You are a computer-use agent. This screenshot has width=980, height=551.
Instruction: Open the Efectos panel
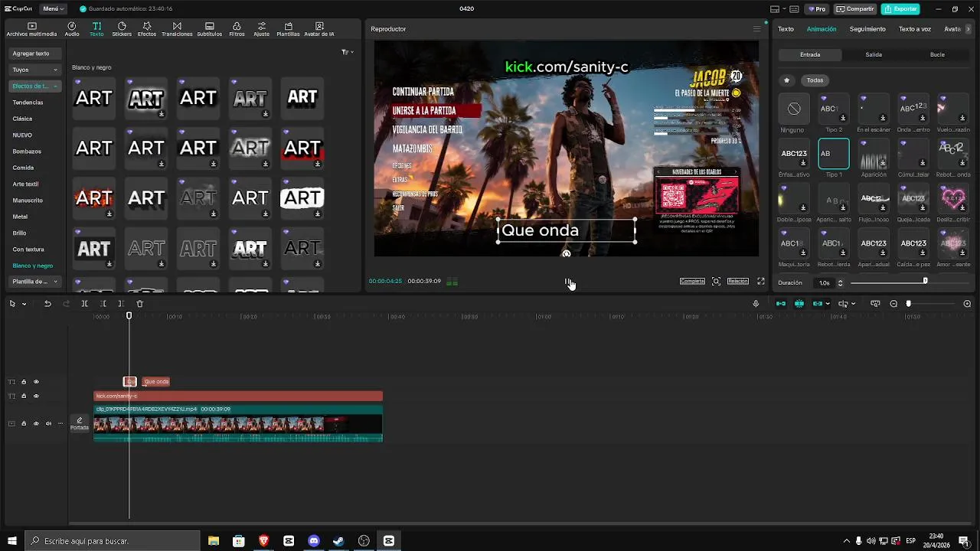click(147, 29)
